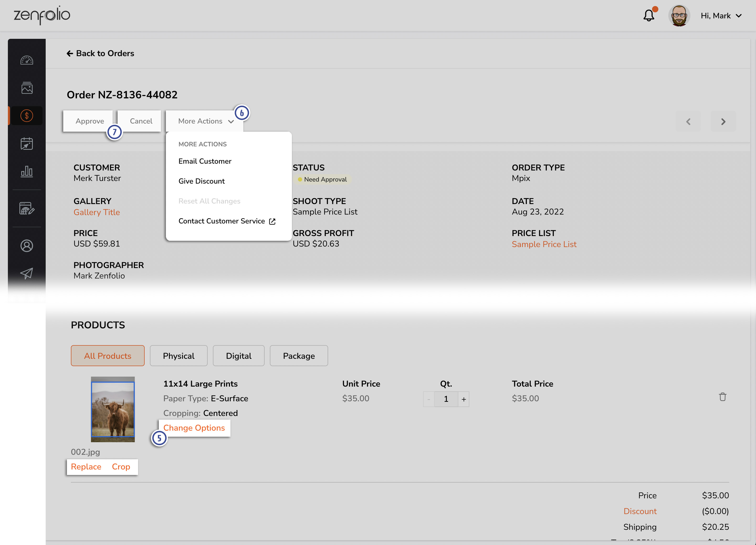Select Reset All Changes menu entry
Viewport: 756px width, 545px height.
[x=209, y=201]
